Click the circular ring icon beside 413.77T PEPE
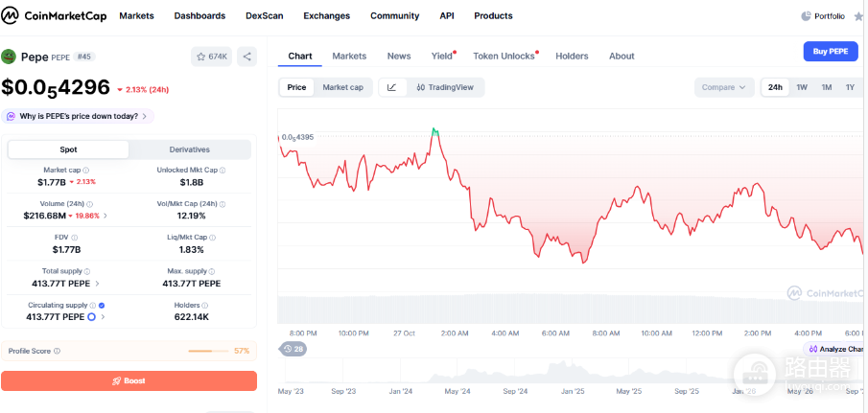Image resolution: width=868 pixels, height=413 pixels. (x=91, y=317)
